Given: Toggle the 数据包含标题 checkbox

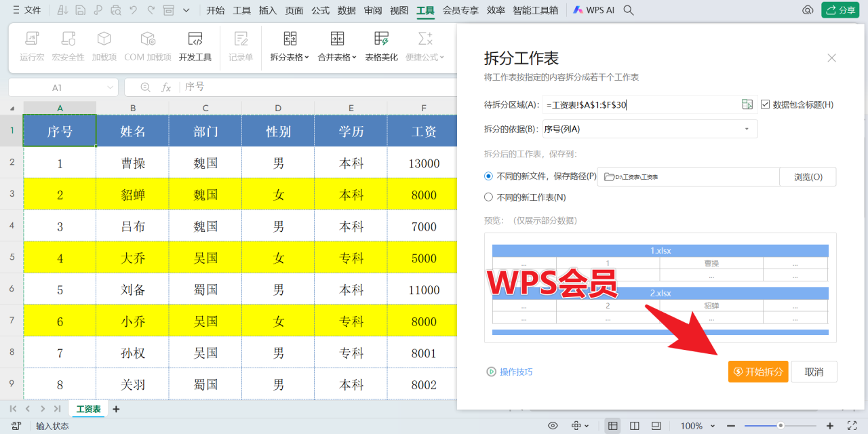Looking at the screenshot, I should tap(765, 104).
